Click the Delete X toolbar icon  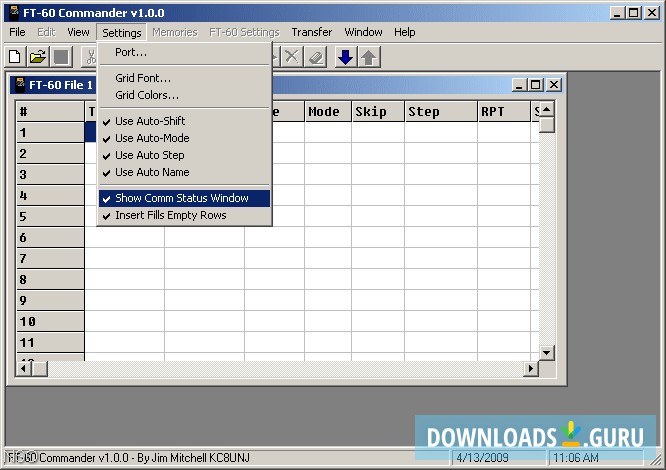pyautogui.click(x=292, y=57)
